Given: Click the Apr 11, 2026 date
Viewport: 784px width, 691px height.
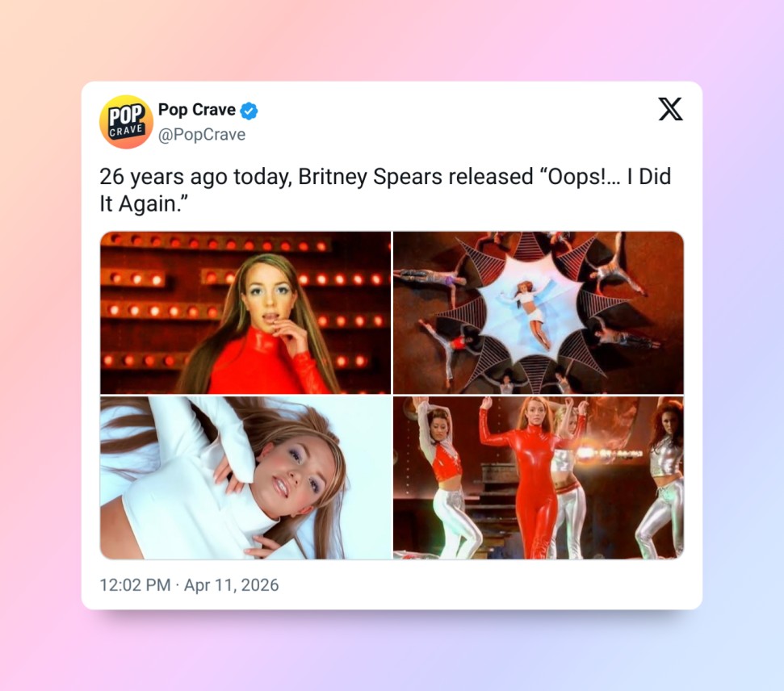Looking at the screenshot, I should pyautogui.click(x=232, y=585).
